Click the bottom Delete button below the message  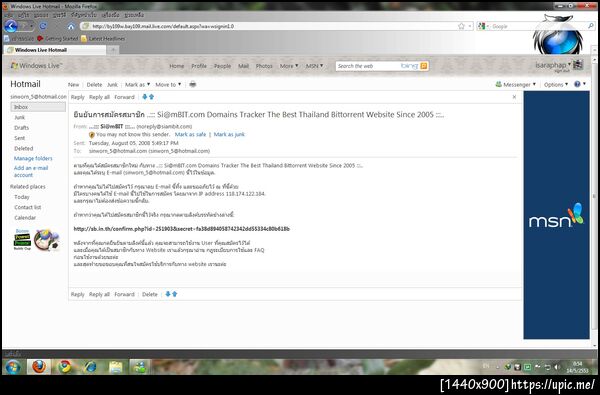click(150, 294)
